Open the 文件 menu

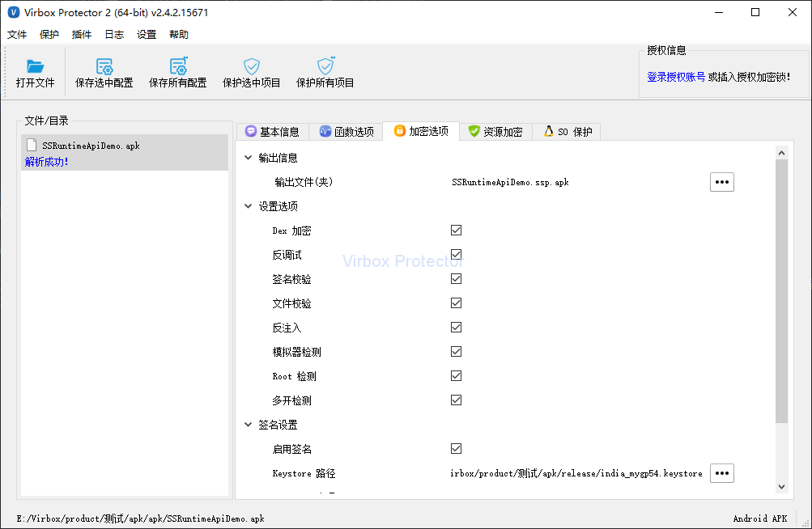coord(17,35)
